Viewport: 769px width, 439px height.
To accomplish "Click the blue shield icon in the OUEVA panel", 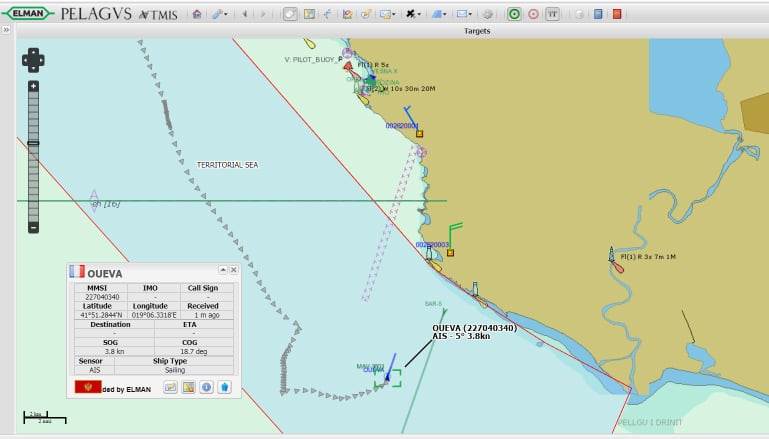I will (x=225, y=387).
